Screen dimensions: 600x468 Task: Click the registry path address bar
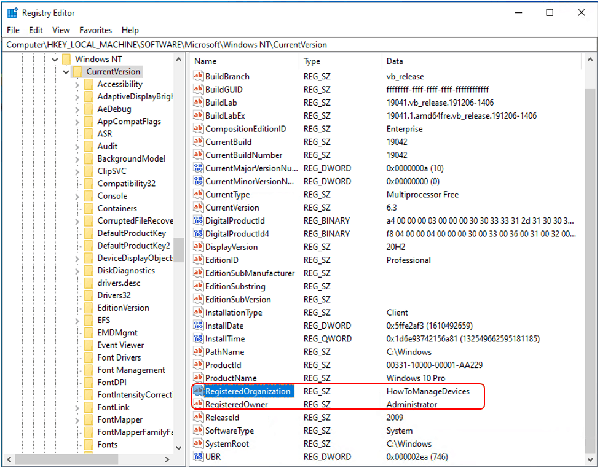[300, 45]
